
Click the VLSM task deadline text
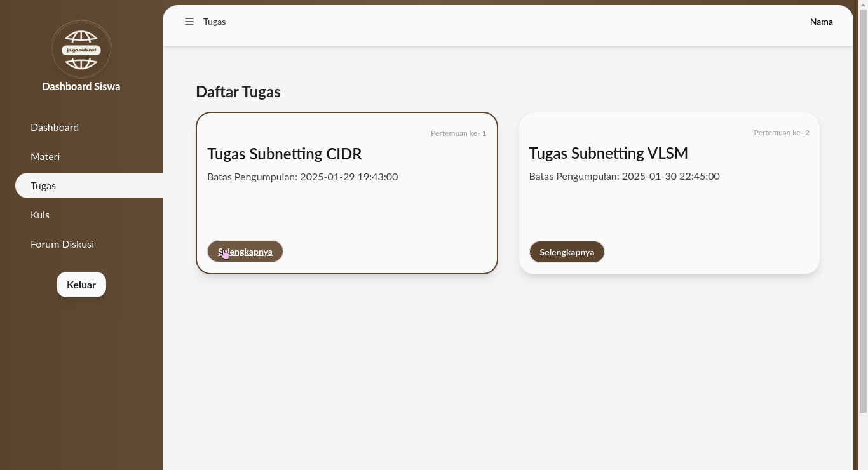point(624,176)
